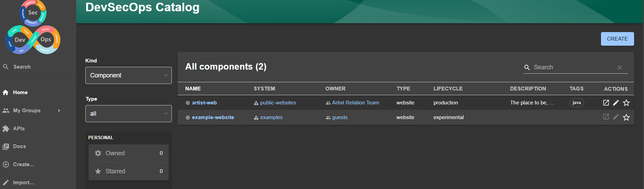Clear the table search with X icon
The height and width of the screenshot is (189, 644).
[619, 68]
